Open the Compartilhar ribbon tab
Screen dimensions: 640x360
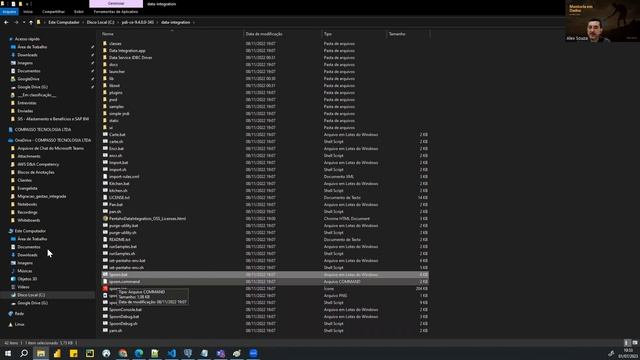[53, 12]
